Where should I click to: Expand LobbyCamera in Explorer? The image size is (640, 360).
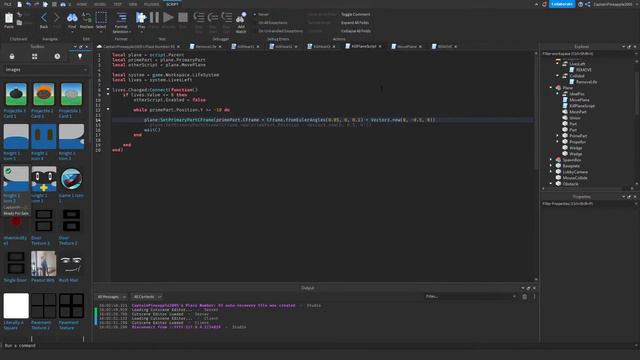point(551,172)
